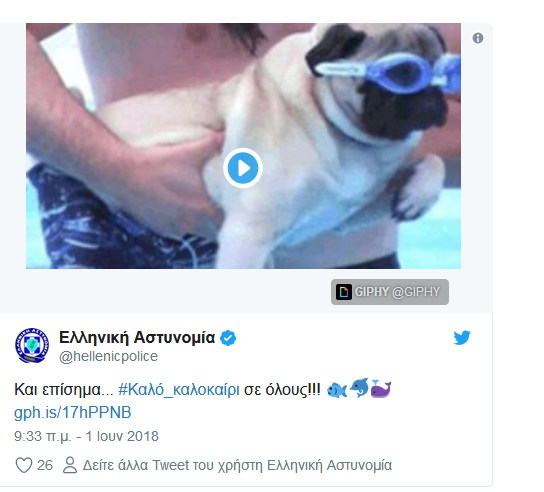Open the @hellenicpolice handle

[108, 356]
